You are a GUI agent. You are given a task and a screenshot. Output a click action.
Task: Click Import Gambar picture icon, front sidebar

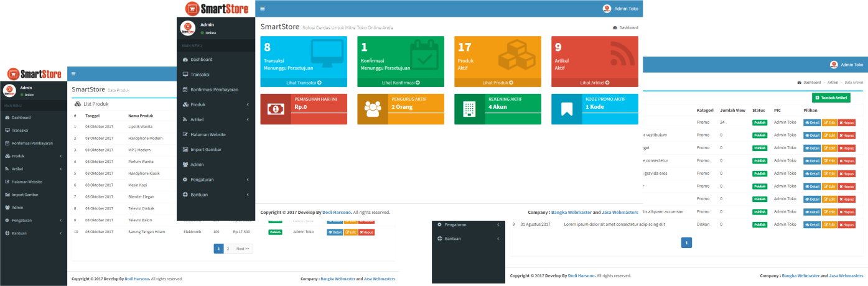point(185,150)
